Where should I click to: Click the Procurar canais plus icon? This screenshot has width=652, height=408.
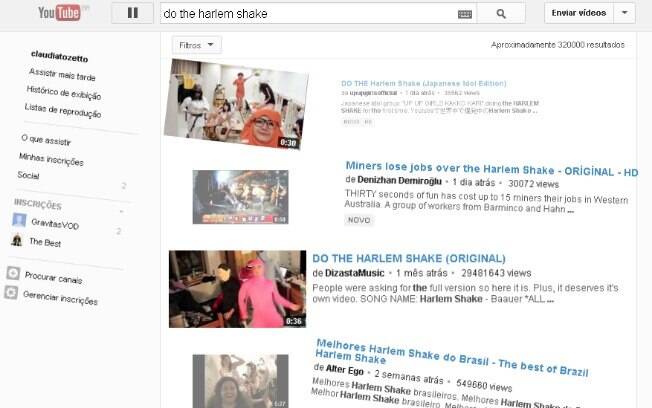click(x=13, y=273)
